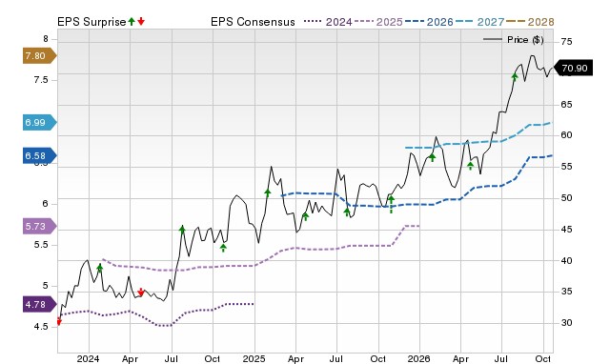
Task: Click the green surprise arrow after October 2024
Action: (x=223, y=248)
